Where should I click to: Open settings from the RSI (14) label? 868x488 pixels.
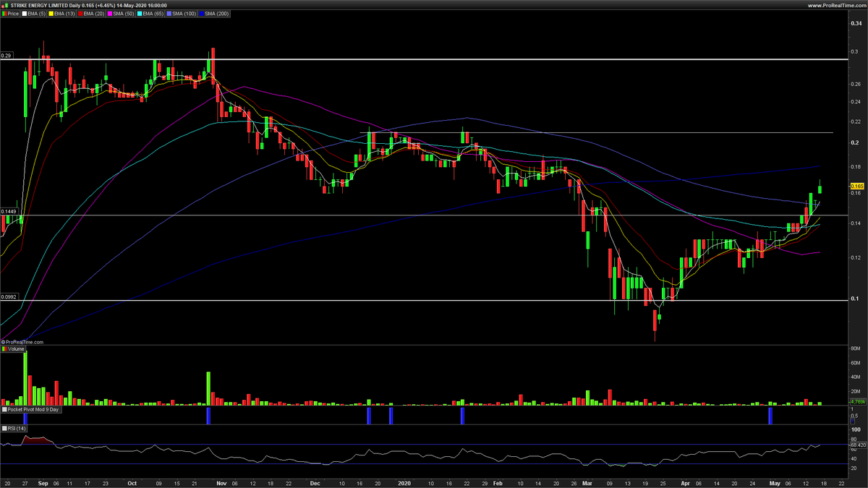(x=18, y=428)
